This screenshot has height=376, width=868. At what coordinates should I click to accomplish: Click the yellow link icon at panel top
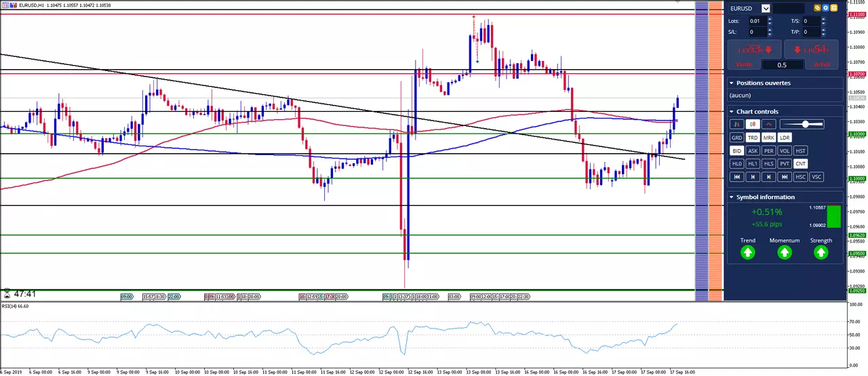coord(817,8)
